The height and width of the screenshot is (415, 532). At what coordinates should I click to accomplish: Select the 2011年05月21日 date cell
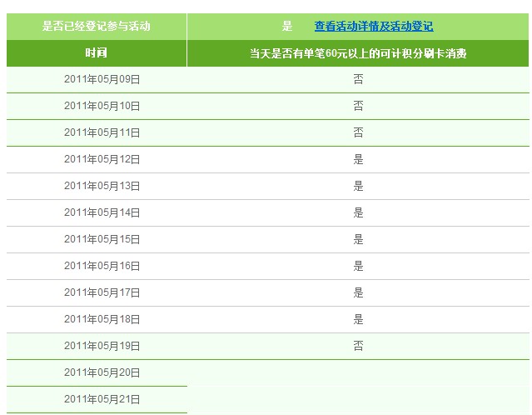pos(102,400)
